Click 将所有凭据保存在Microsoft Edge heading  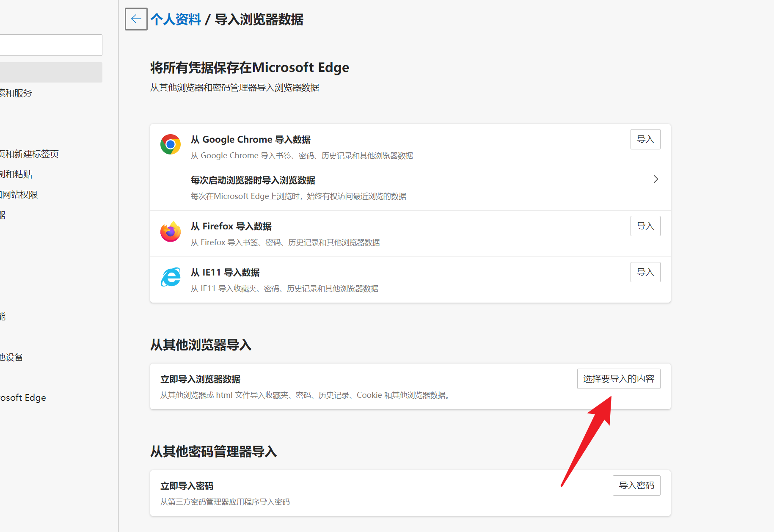[x=250, y=68]
